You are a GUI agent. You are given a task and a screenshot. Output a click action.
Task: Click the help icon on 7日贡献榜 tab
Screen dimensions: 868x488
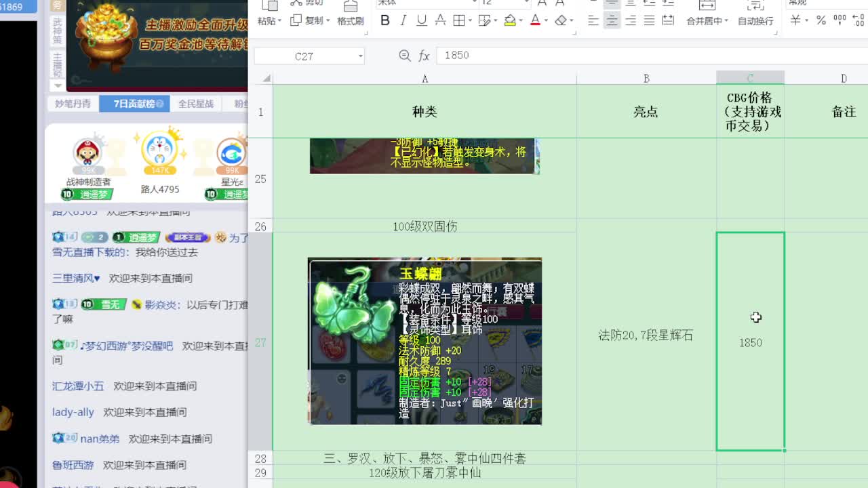pos(160,104)
